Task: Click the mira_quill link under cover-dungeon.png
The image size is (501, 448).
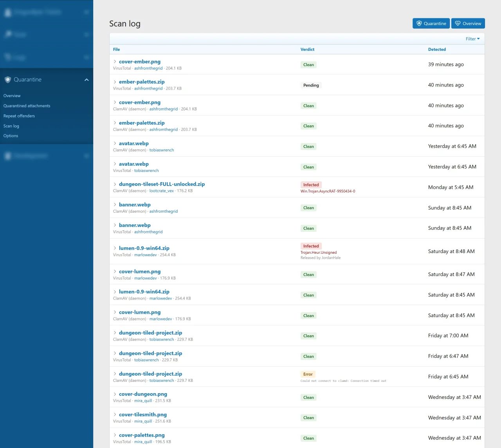Action: pyautogui.click(x=143, y=401)
